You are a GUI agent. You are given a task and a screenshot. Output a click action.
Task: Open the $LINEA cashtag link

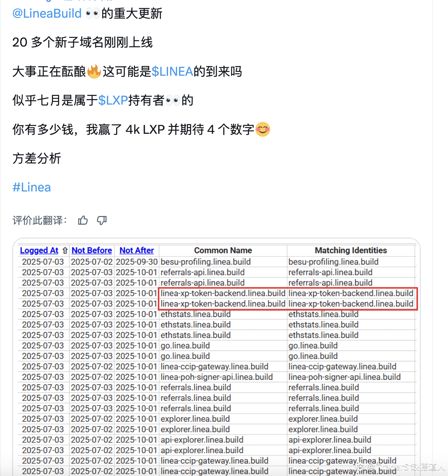coord(172,71)
